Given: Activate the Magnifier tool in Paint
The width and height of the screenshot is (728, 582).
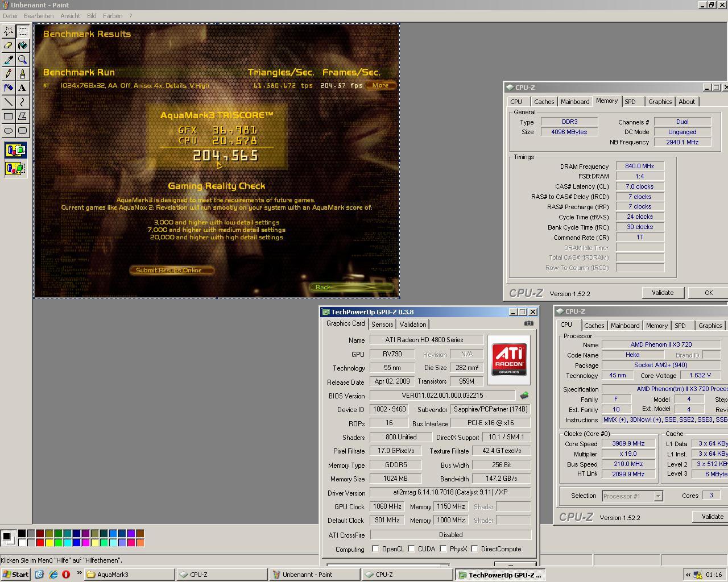Looking at the screenshot, I should coord(23,60).
